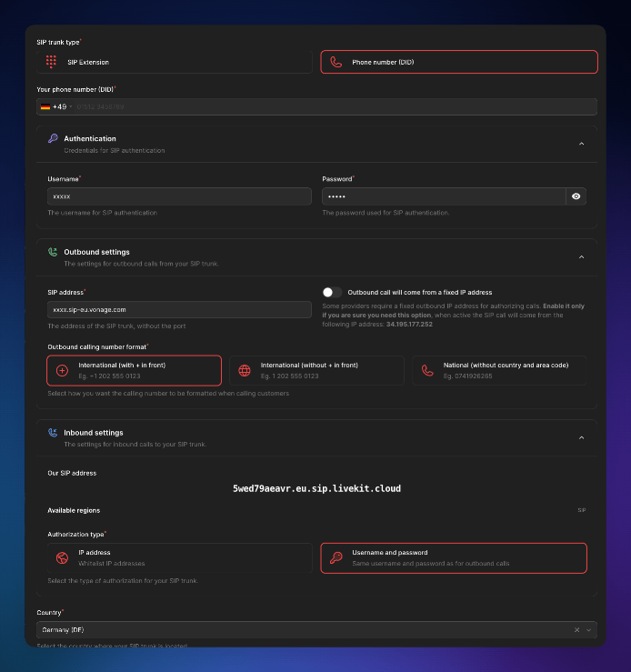
Task: Click the key icon on Username and password
Action: coord(336,558)
